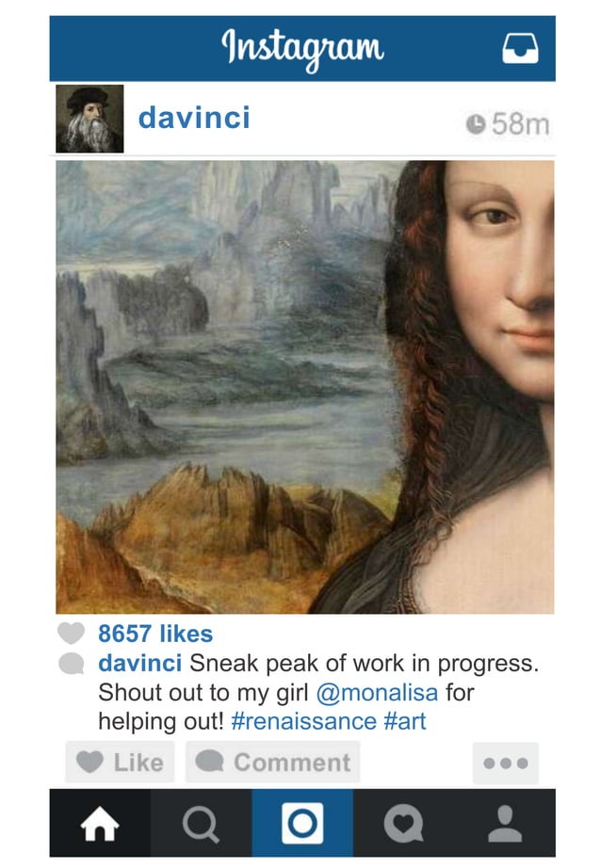Viewport: 601px width, 868px height.
Task: Open the profile person tab
Action: point(505,823)
